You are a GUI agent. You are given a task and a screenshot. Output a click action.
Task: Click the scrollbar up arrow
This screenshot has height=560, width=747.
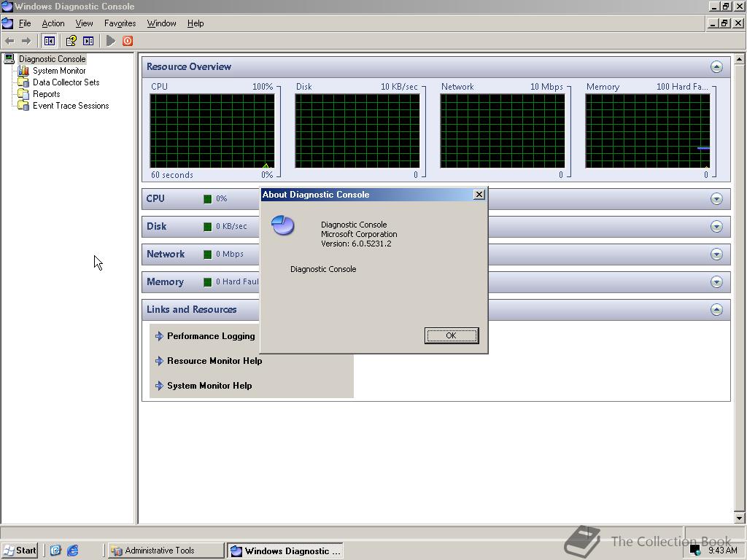pyautogui.click(x=739, y=59)
